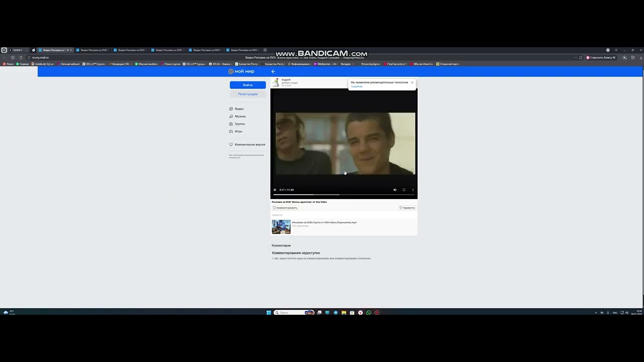This screenshot has height=362, width=644.
Task: Follow the Подробнее link in the popup
Action: [x=356, y=86]
